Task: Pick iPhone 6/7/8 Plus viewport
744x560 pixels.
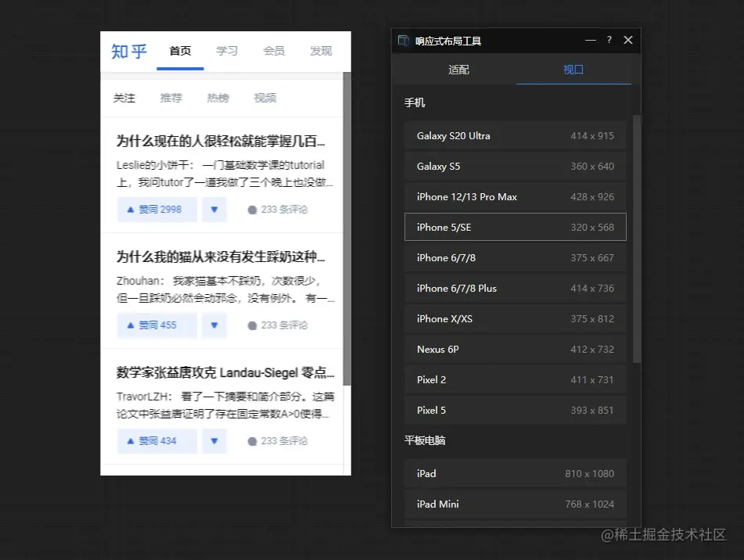Action: [516, 289]
